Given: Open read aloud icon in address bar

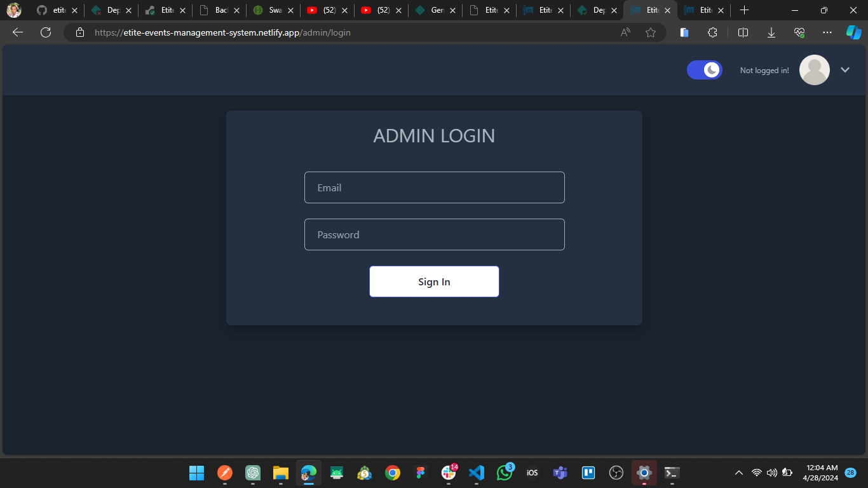Looking at the screenshot, I should tap(625, 32).
